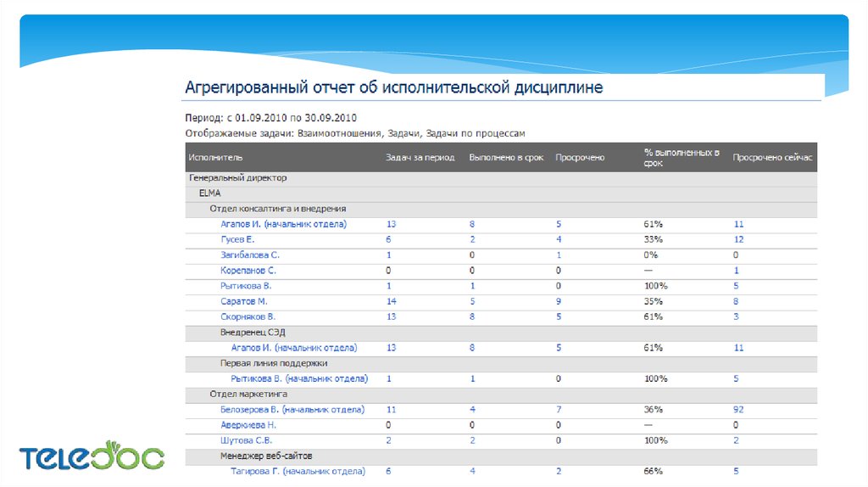Click the 92 overdue value for Белозерова
The height and width of the screenshot is (487, 868).
738,409
